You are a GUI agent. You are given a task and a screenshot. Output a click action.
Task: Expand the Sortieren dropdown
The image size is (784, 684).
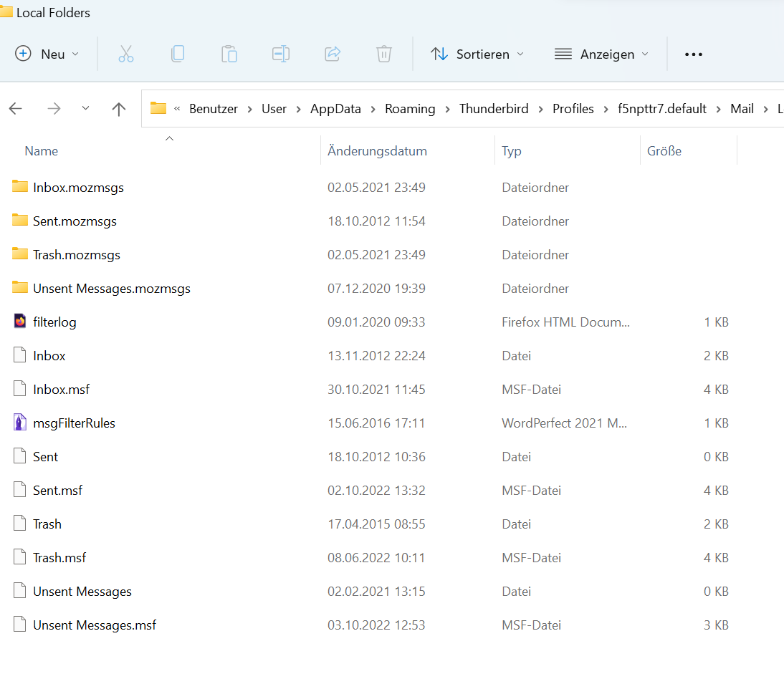coord(477,54)
